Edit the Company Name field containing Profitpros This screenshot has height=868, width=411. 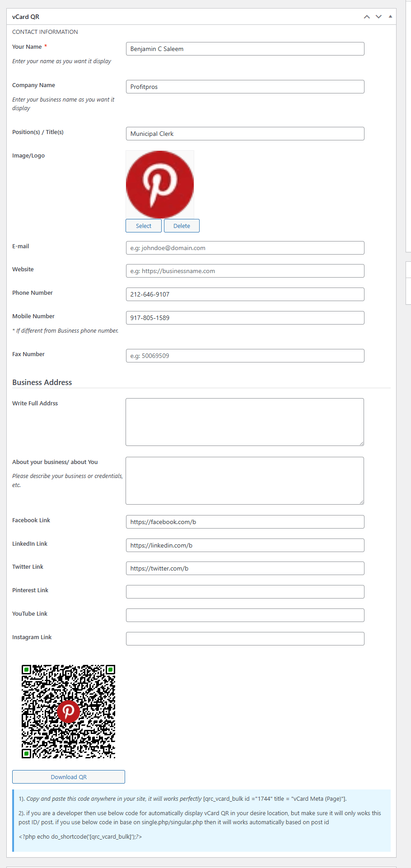(x=245, y=87)
